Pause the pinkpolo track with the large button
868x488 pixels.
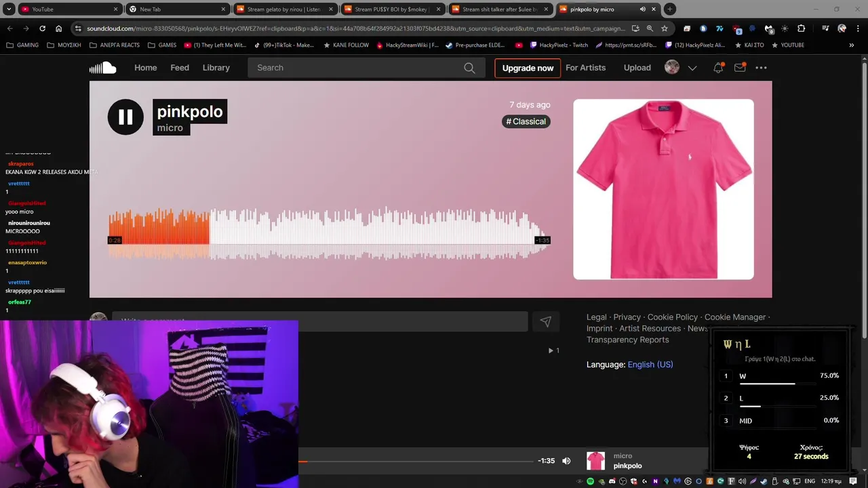[x=125, y=117]
